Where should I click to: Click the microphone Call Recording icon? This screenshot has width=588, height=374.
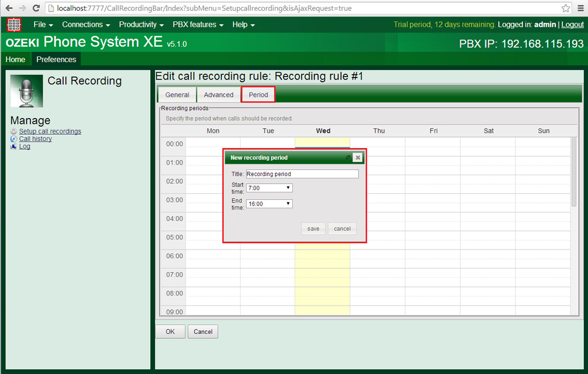[27, 91]
